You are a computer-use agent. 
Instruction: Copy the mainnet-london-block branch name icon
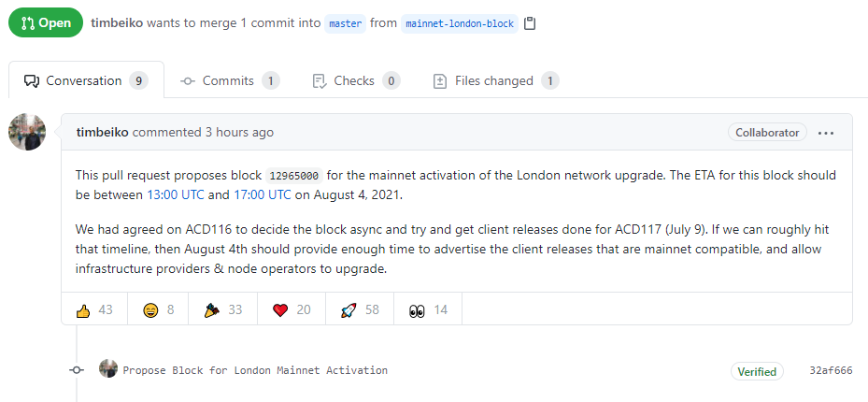tap(530, 23)
